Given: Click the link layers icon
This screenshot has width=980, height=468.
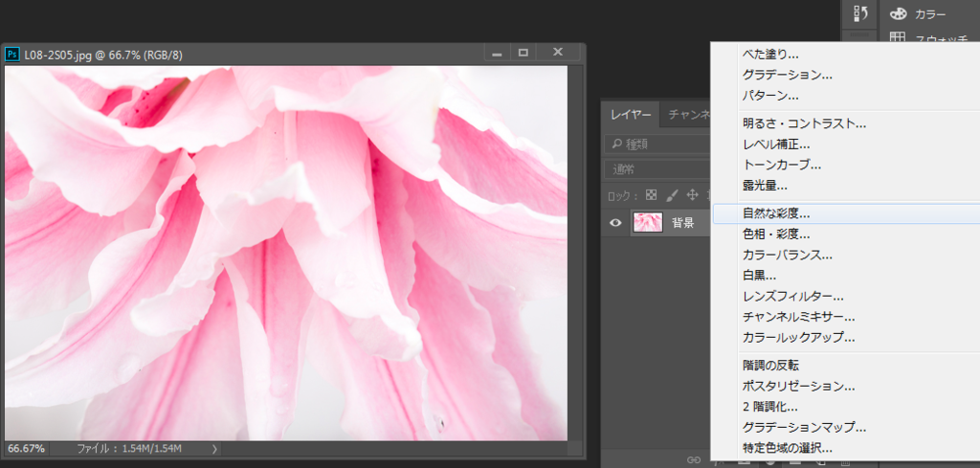Looking at the screenshot, I should pyautogui.click(x=694, y=460).
